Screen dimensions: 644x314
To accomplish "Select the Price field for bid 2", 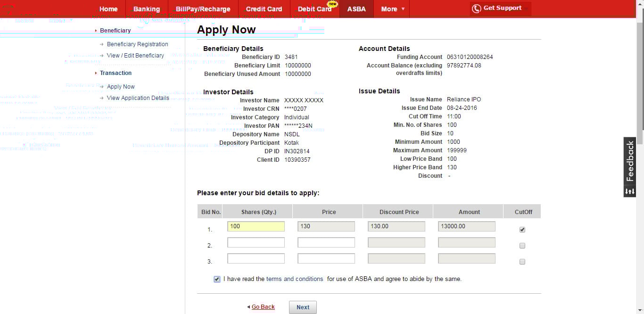I will (x=326, y=243).
